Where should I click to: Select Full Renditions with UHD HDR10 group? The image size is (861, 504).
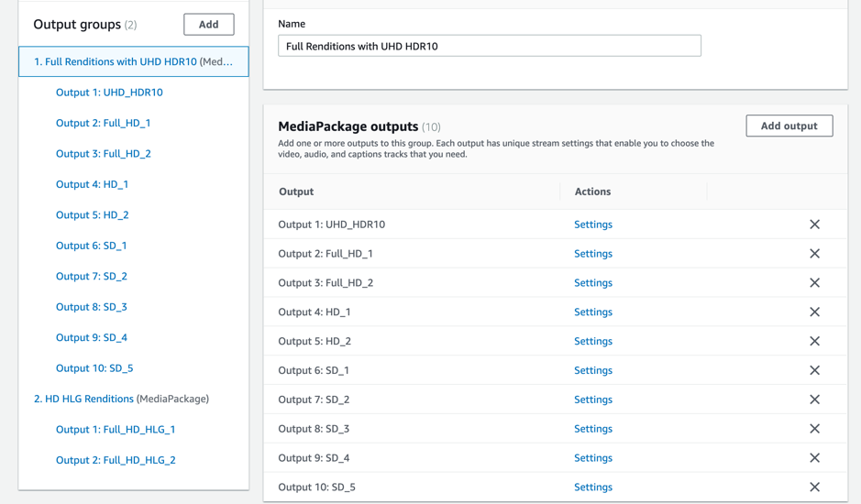(x=133, y=61)
